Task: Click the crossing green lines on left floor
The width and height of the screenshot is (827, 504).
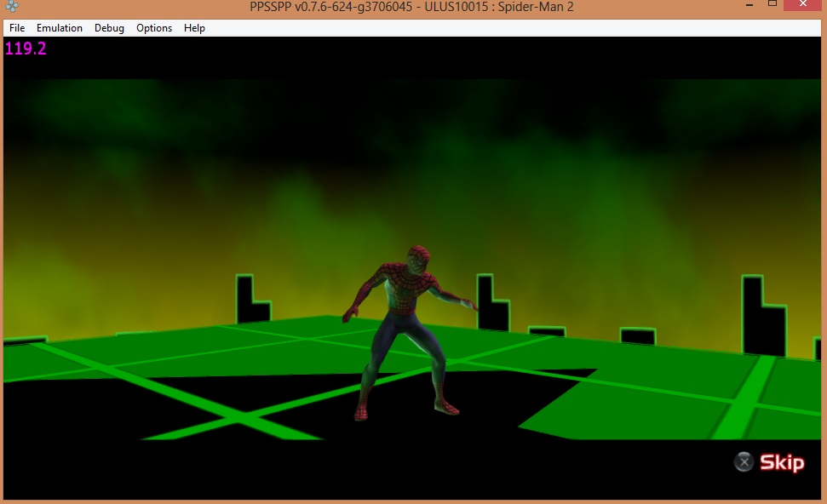Action: [240, 418]
